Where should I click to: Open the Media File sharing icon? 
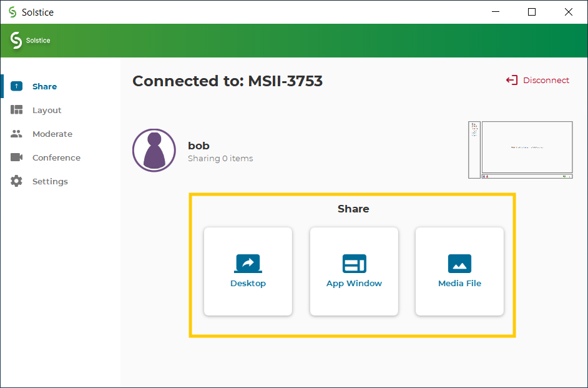click(459, 263)
